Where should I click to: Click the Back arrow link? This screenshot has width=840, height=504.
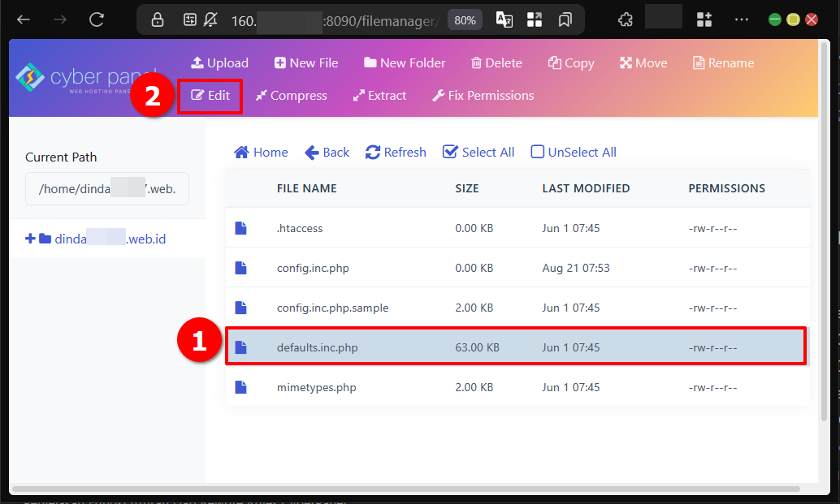[327, 153]
